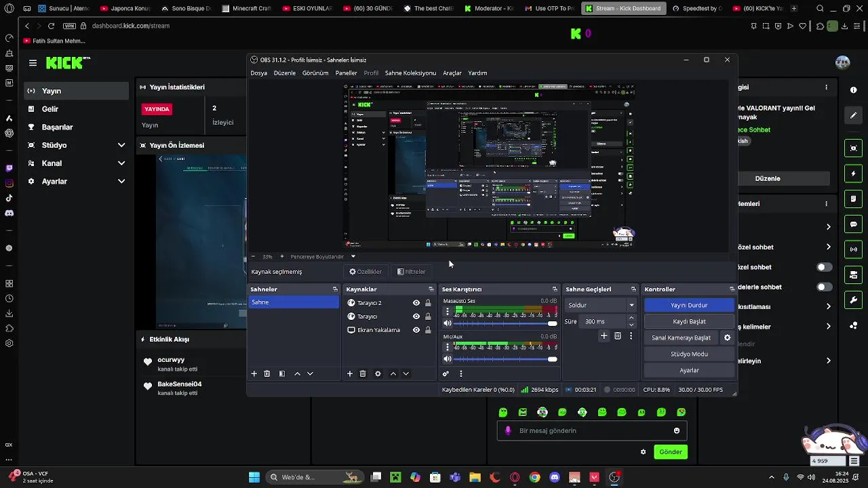Mute Masaüstü Ses speaker icon

pos(447,323)
